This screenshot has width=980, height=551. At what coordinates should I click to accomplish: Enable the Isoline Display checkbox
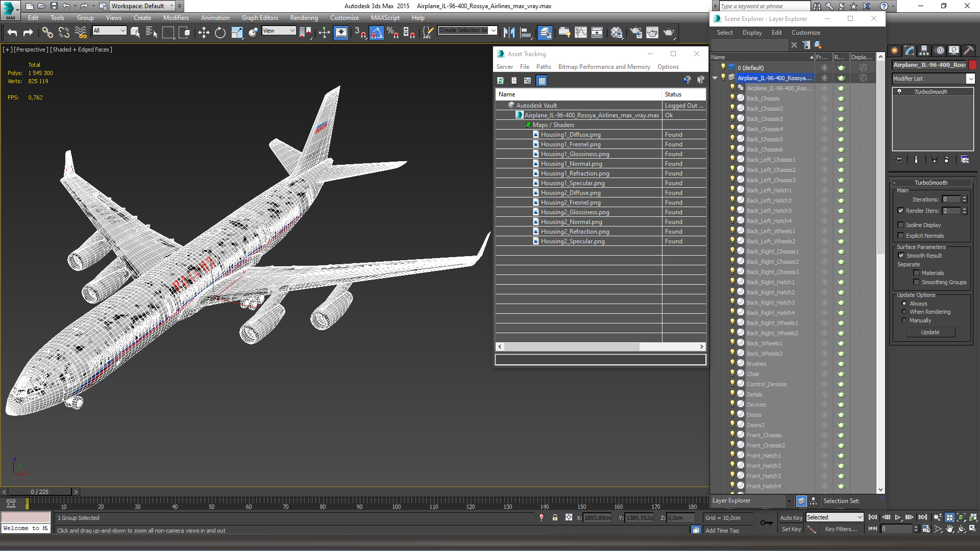point(901,225)
